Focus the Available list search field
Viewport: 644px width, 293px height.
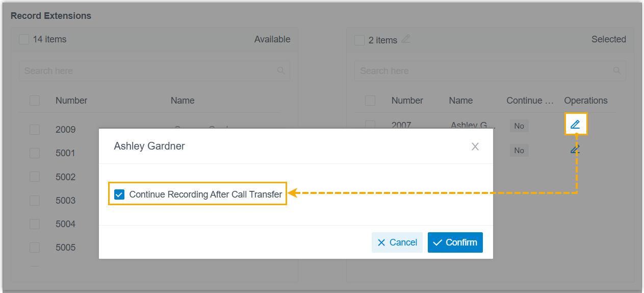[148, 71]
